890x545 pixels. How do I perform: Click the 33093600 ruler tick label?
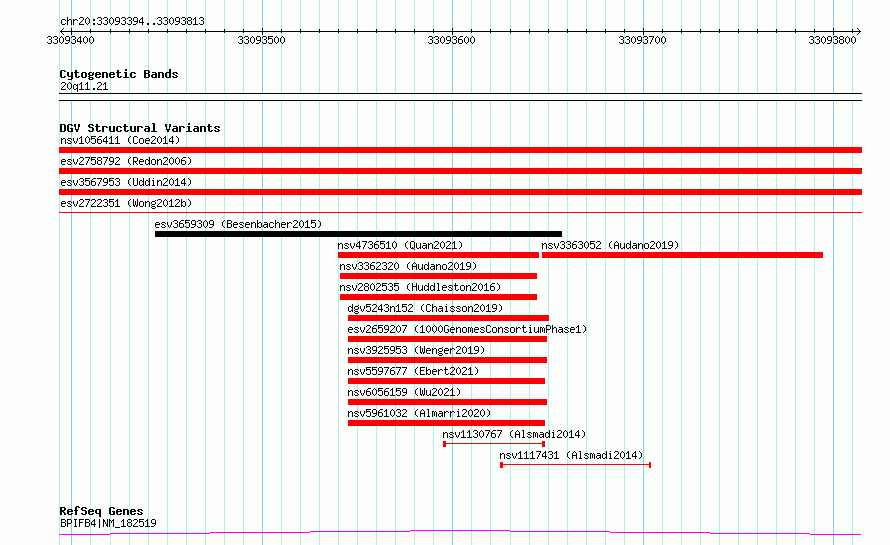tap(451, 40)
